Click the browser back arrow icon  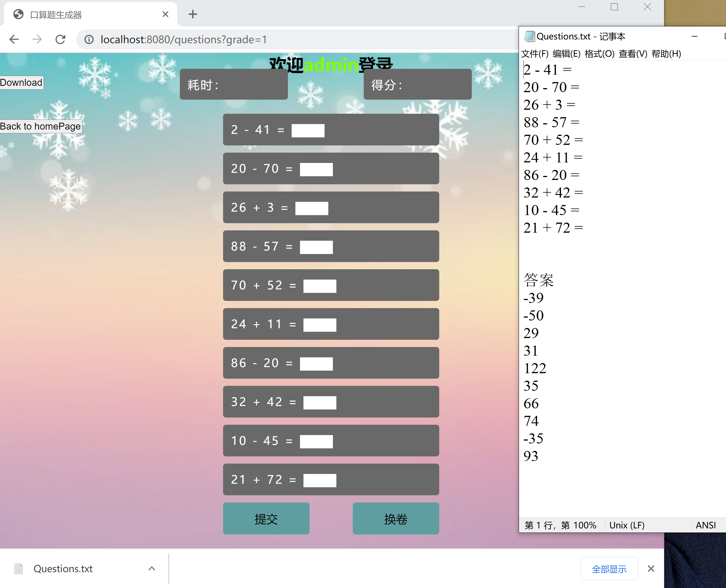click(14, 40)
